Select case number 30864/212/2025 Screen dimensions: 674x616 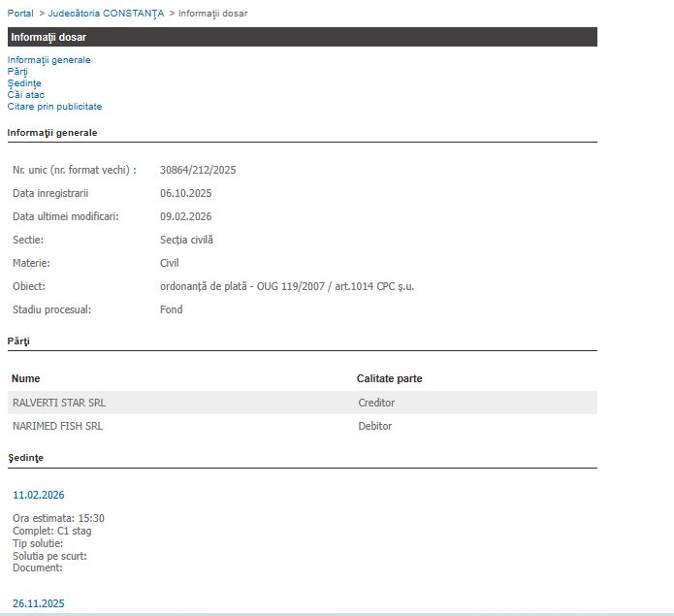198,170
